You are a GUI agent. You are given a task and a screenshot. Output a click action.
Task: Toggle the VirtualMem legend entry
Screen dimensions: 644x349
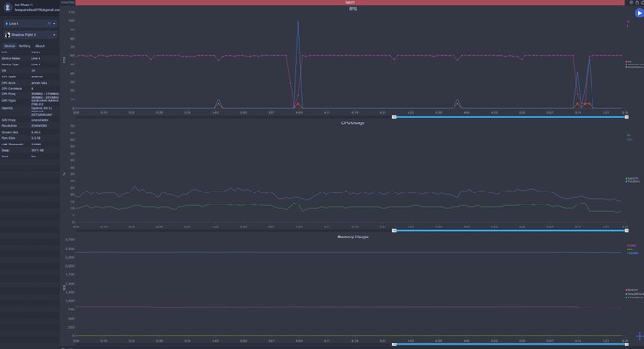coord(634,297)
